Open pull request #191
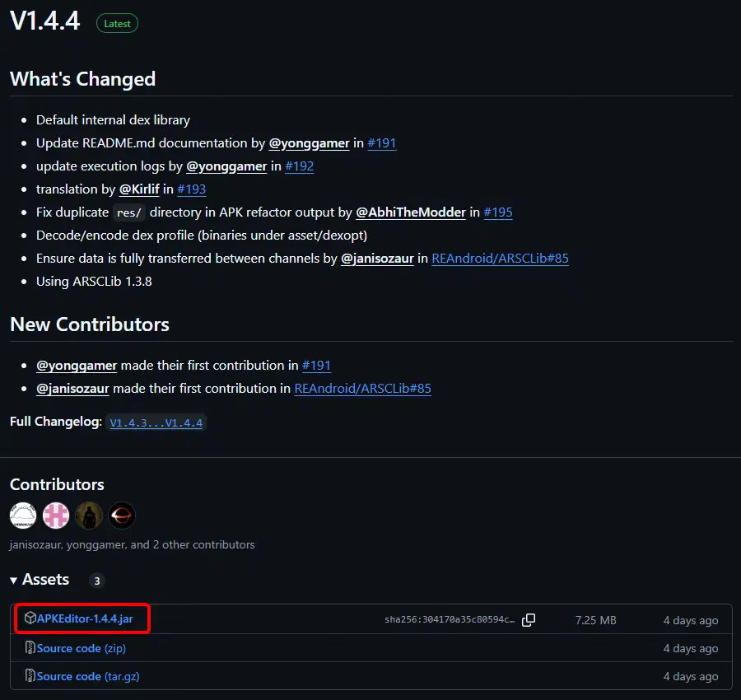Viewport: 741px width, 700px height. [381, 142]
